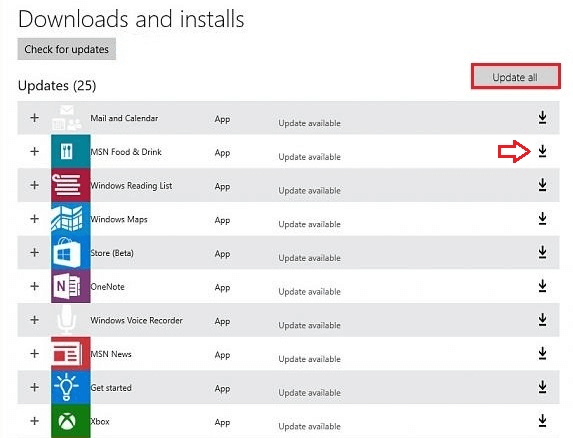
Task: Select the Windows Reading List name
Action: (131, 185)
